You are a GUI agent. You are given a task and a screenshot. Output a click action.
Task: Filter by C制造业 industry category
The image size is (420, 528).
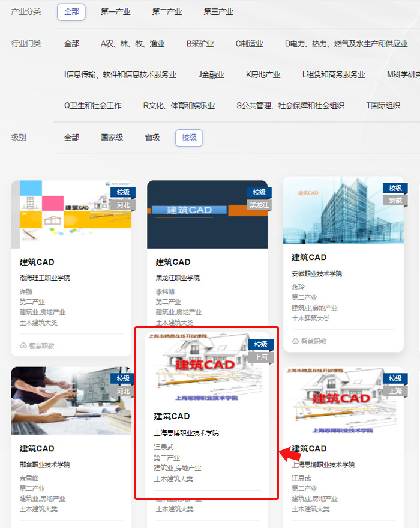click(x=249, y=44)
